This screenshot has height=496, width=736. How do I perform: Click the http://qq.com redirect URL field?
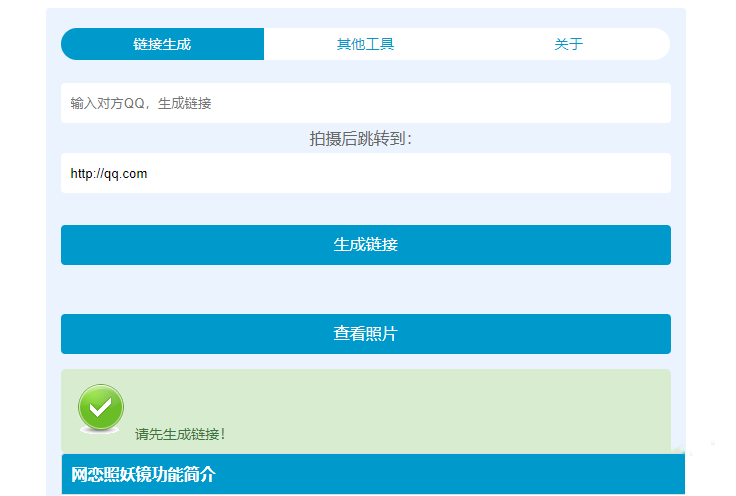tap(366, 173)
